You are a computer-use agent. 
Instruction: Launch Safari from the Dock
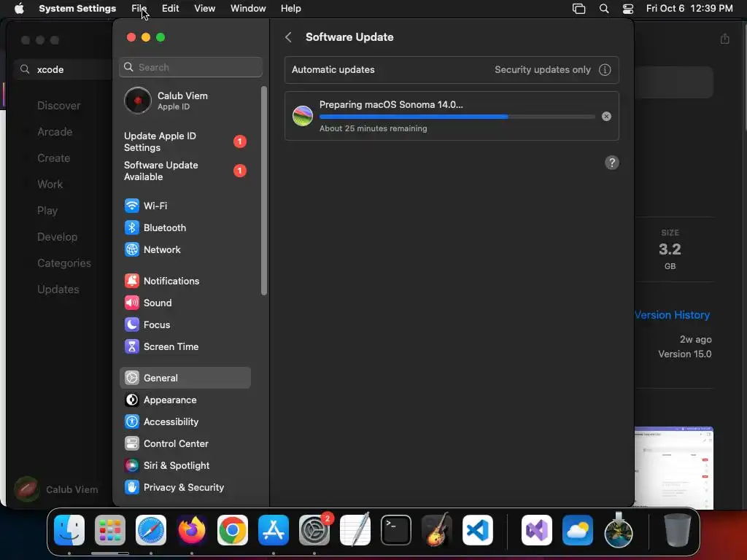point(151,530)
